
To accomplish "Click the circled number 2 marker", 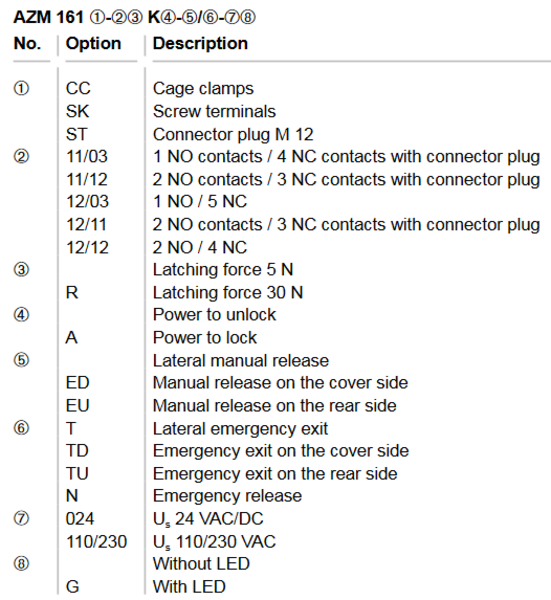I will [21, 157].
